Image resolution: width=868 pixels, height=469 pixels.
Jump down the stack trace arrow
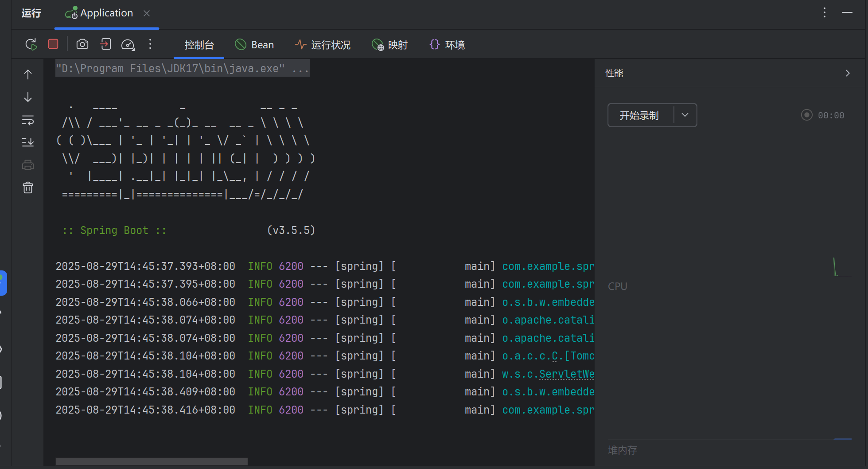click(x=28, y=97)
